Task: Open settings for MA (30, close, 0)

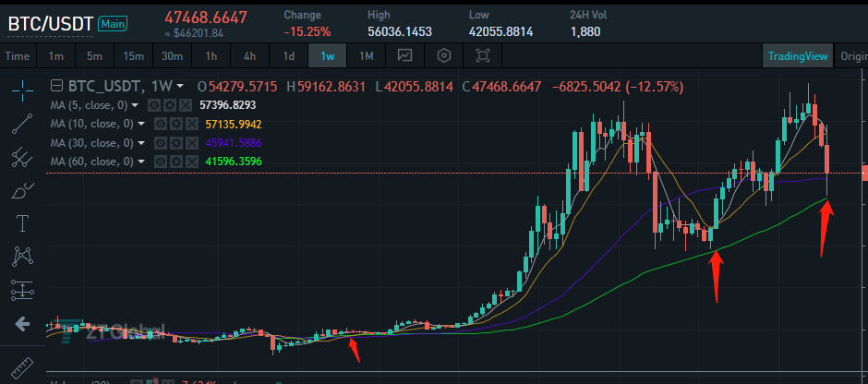Action: click(x=176, y=143)
